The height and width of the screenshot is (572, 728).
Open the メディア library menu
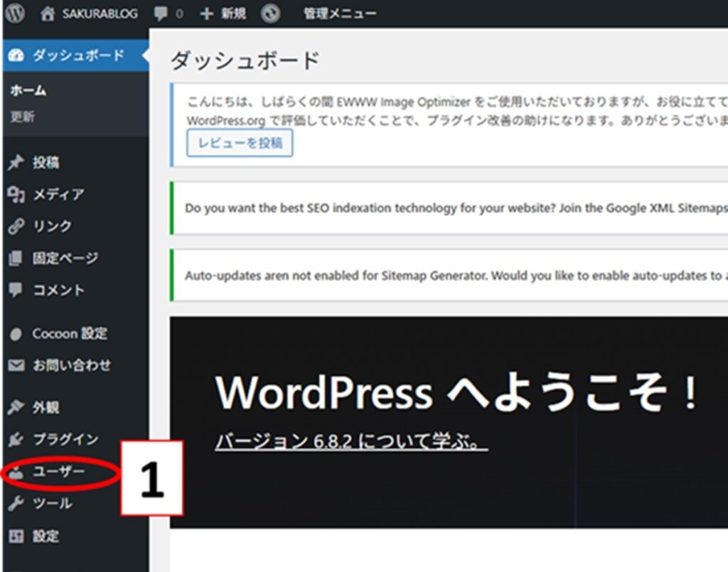point(58,195)
